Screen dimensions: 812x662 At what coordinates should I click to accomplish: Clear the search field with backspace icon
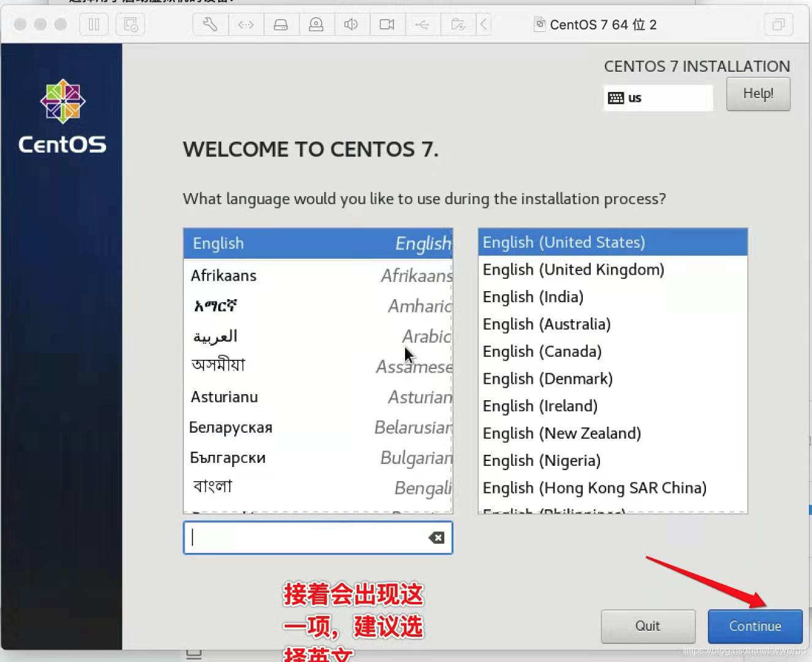click(436, 538)
